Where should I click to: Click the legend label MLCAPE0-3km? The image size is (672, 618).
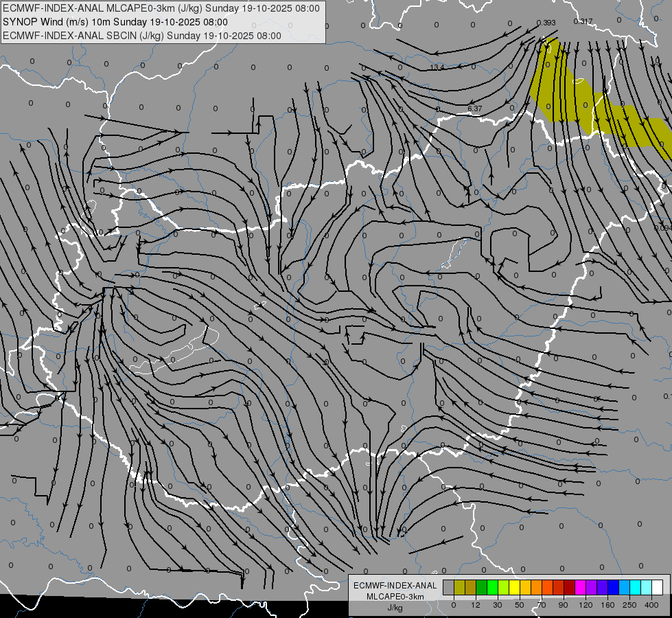coord(395,597)
